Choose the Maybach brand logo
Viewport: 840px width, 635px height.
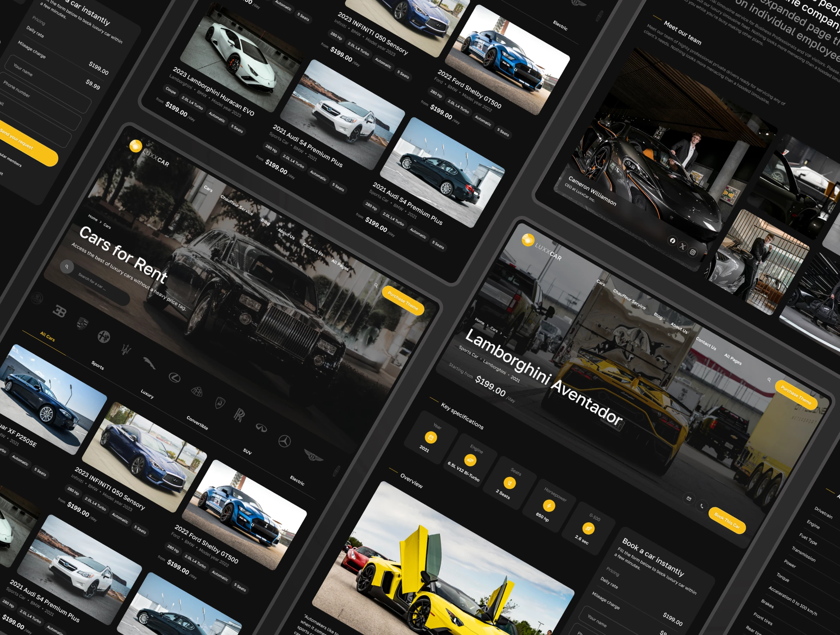point(197,391)
